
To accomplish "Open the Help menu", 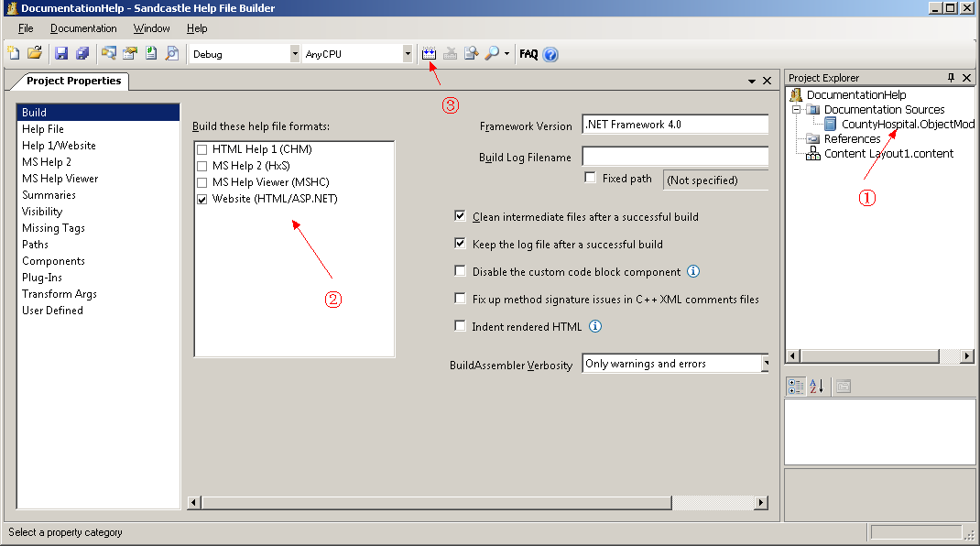I will (197, 28).
